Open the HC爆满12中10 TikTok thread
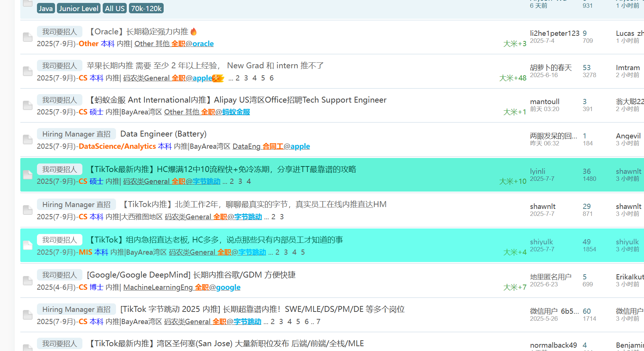Viewport: 644px width, 351px height. tap(222, 169)
